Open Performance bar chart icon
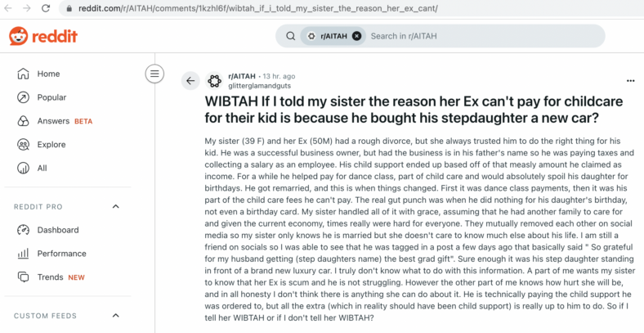The image size is (644, 333). [x=23, y=254]
